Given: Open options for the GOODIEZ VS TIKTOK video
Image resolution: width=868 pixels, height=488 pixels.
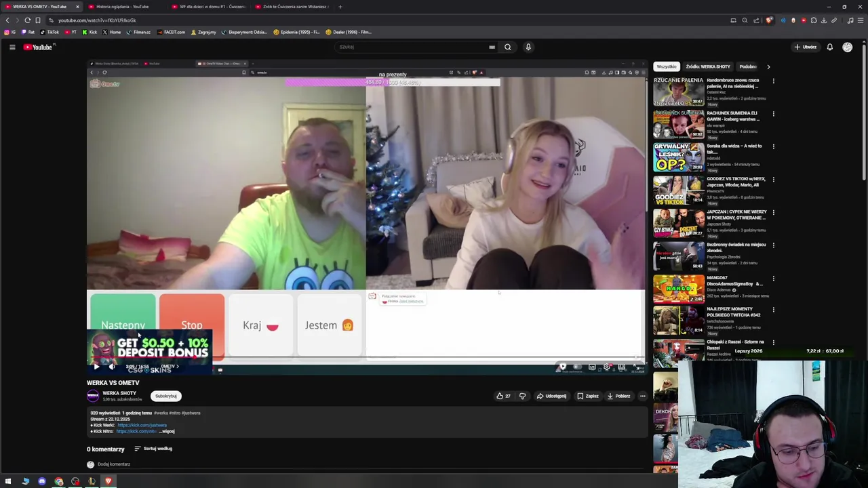Looking at the screenshot, I should click(773, 180).
